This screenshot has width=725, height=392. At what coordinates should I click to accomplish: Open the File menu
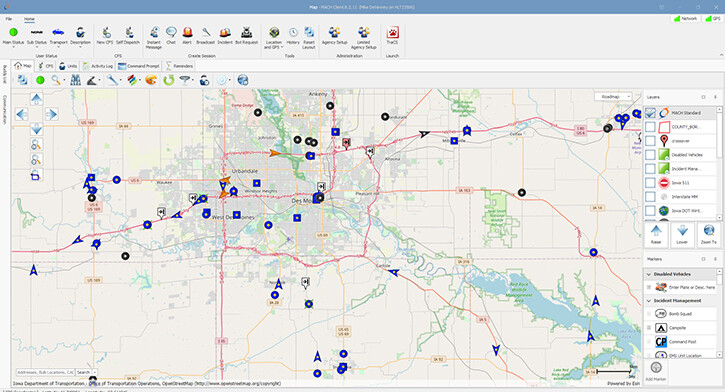point(9,19)
